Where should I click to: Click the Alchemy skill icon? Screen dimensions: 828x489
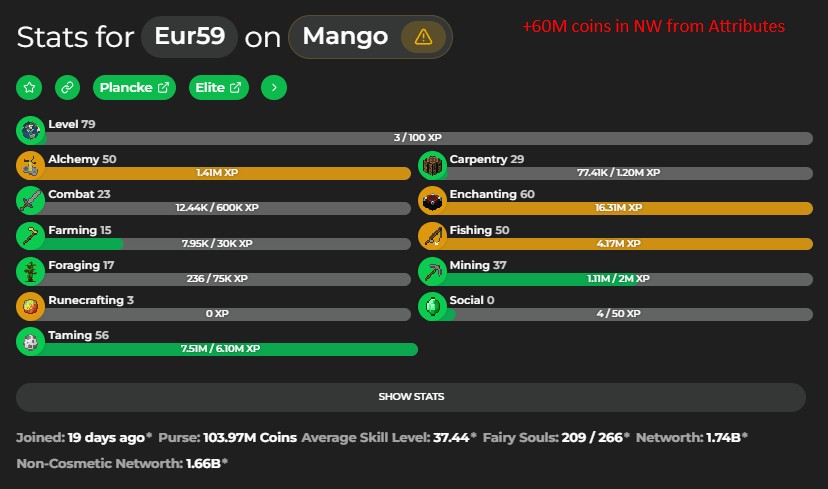pyautogui.click(x=31, y=166)
